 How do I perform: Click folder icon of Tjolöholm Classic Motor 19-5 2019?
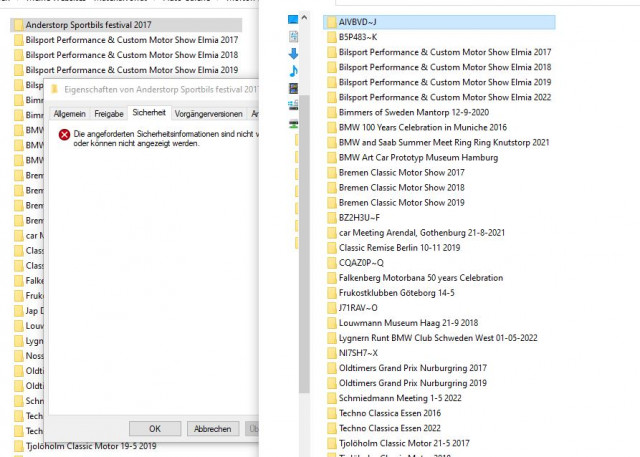click(x=18, y=446)
